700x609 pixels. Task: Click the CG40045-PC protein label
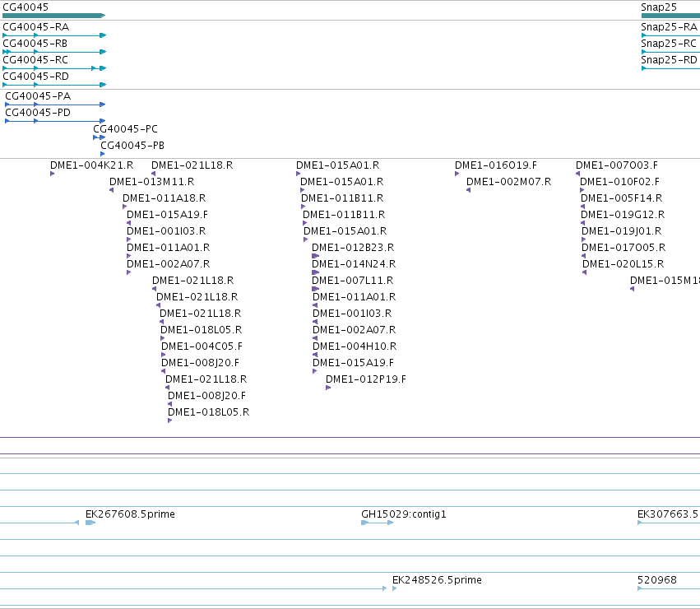(x=126, y=129)
